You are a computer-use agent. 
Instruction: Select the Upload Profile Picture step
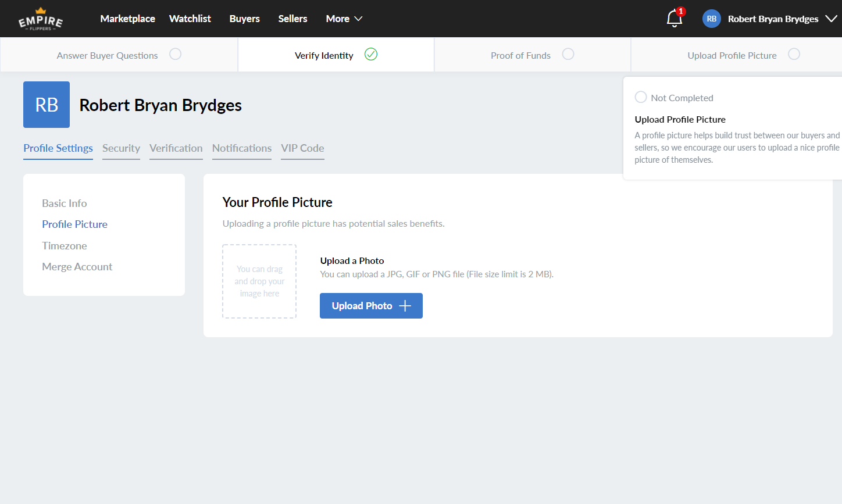[737, 55]
